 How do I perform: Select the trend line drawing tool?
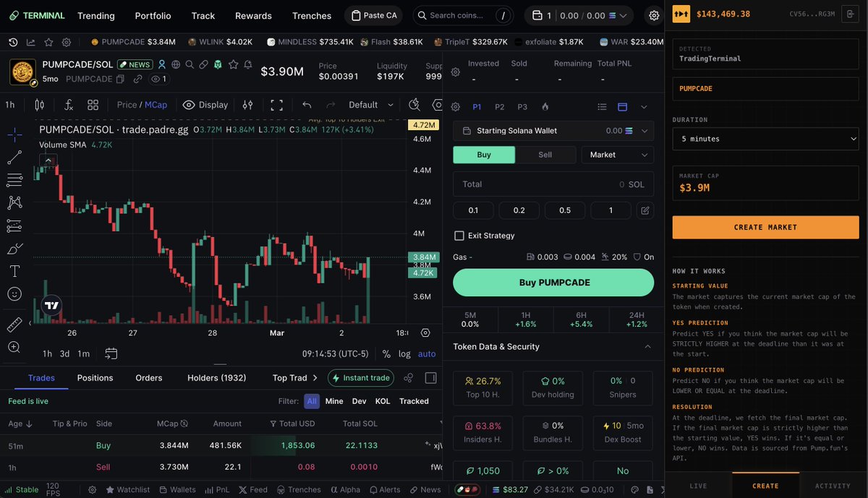[14, 158]
